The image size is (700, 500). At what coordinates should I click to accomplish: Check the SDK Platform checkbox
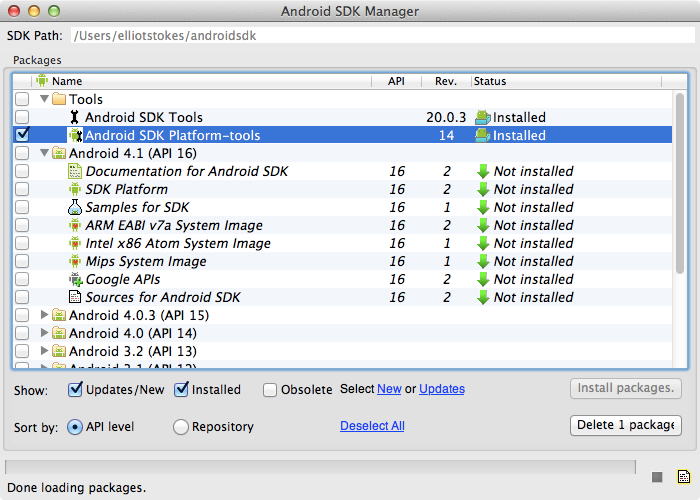[x=22, y=189]
